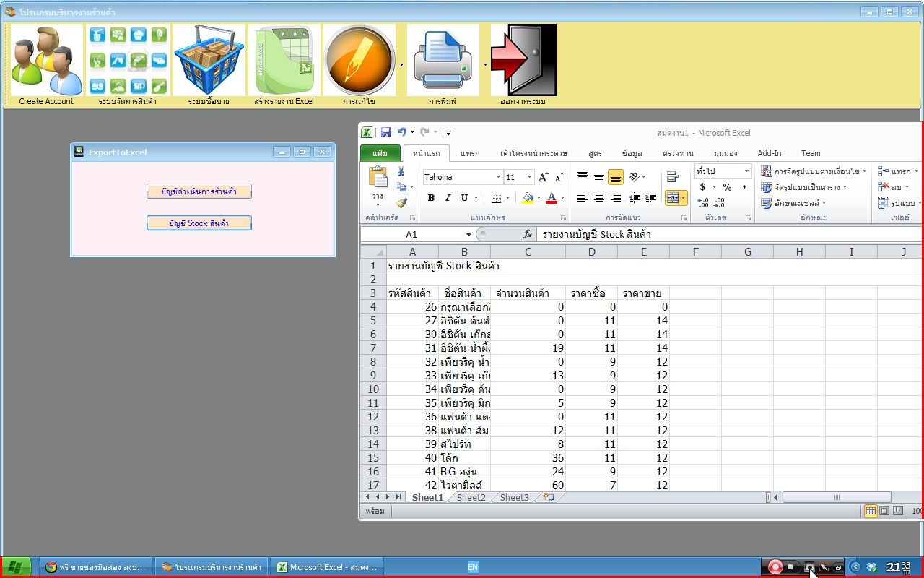This screenshot has height=578, width=924.
Task: Toggle Bold formatting in Excel
Action: click(431, 198)
